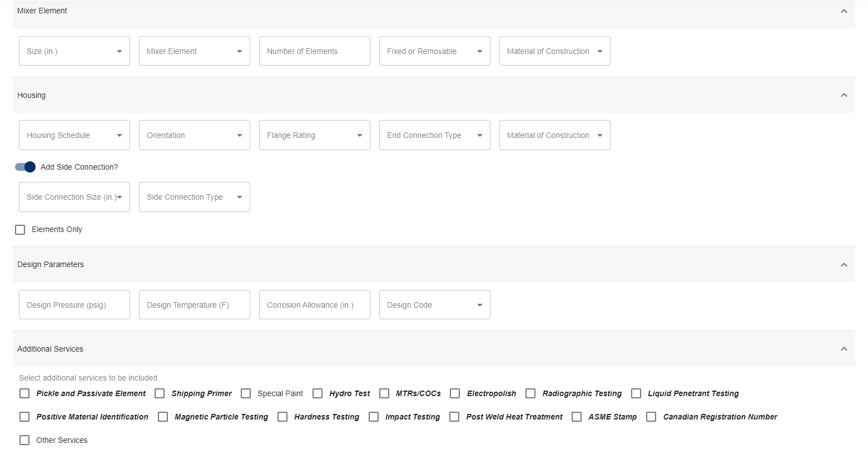Image resolution: width=868 pixels, height=449 pixels.
Task: Collapse the Mixer Element section chevron
Action: [x=844, y=11]
